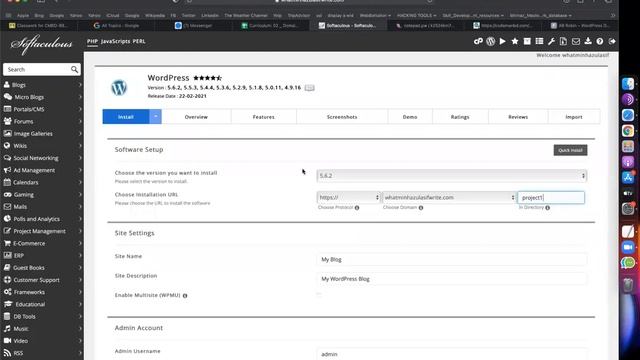The width and height of the screenshot is (640, 360).
Task: Click the Quick Install button
Action: [x=570, y=150]
